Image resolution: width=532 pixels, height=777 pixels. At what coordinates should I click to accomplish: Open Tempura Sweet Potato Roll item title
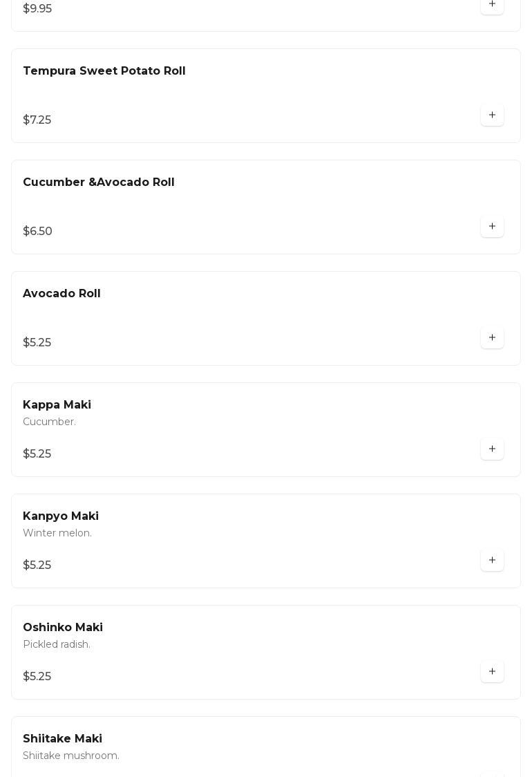[x=104, y=71]
